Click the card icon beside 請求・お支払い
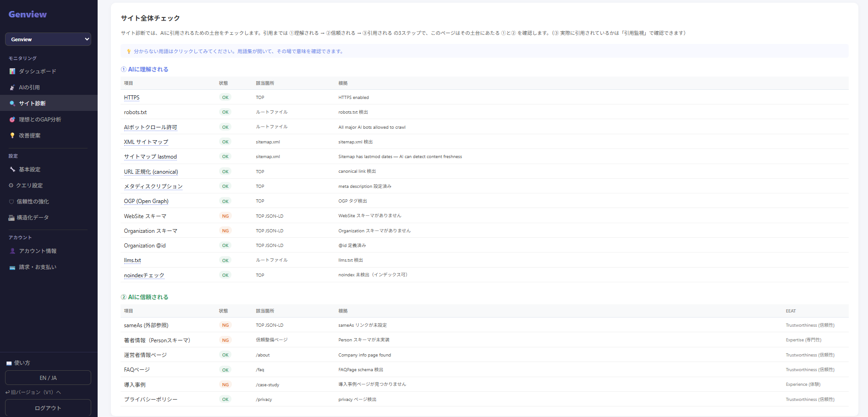The image size is (868, 417). [x=12, y=267]
